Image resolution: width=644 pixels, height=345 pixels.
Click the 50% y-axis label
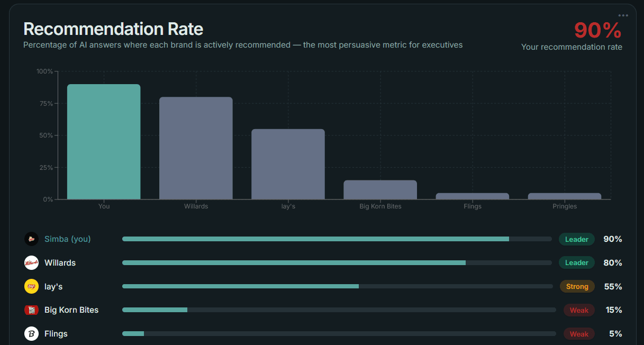[46, 135]
